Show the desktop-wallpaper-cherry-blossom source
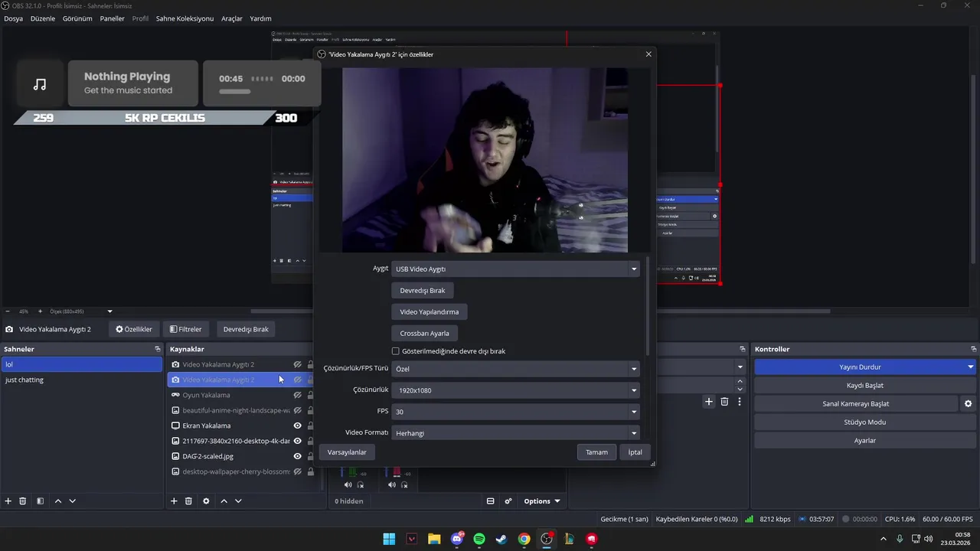The image size is (980, 551). 298,471
